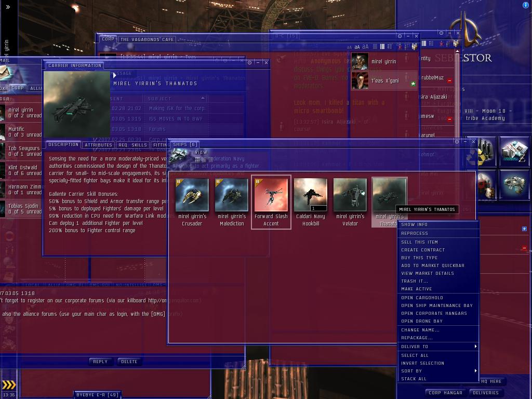Screen dimensions: 532x399
Task: Click the Ships hangar header icon
Action: tap(179, 157)
